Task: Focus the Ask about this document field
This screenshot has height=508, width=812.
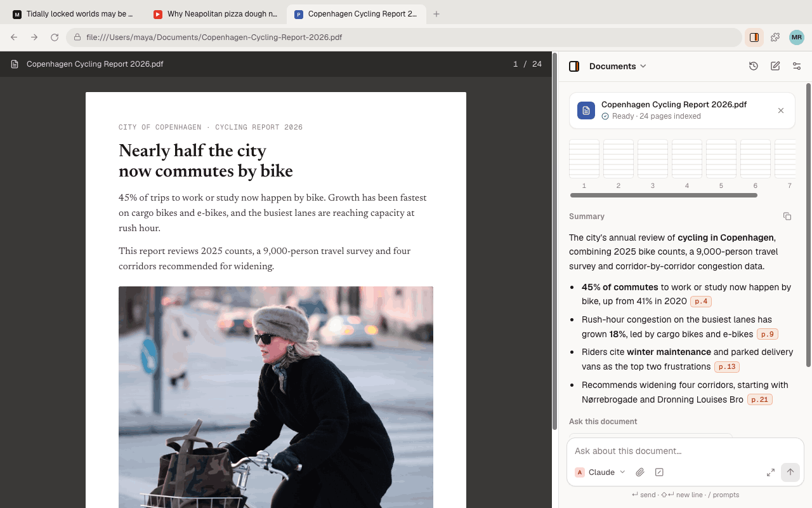Action: pos(685,451)
